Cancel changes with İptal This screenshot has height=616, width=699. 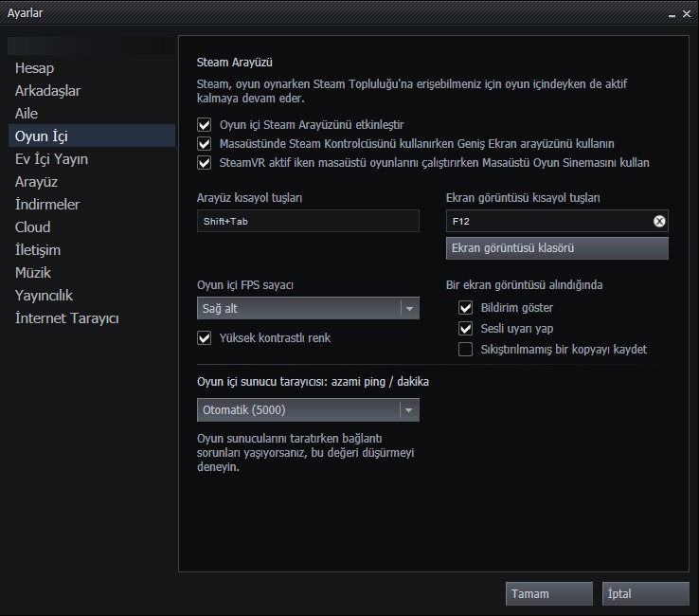tap(646, 593)
